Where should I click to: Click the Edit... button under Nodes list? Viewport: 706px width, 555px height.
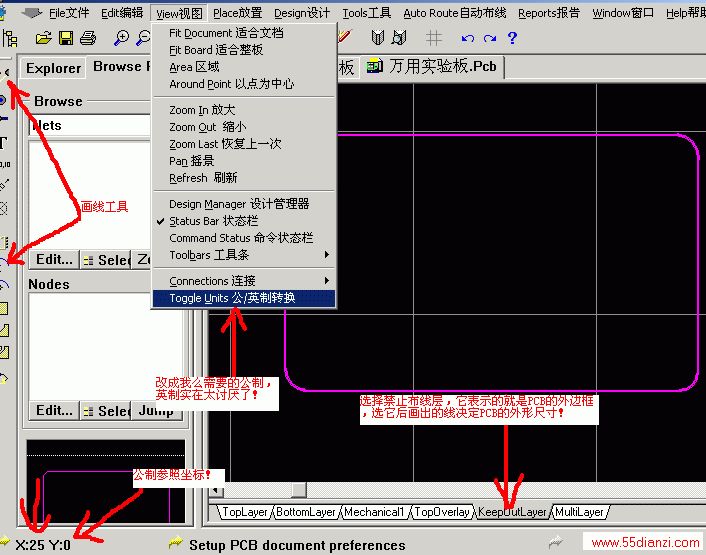click(x=54, y=411)
